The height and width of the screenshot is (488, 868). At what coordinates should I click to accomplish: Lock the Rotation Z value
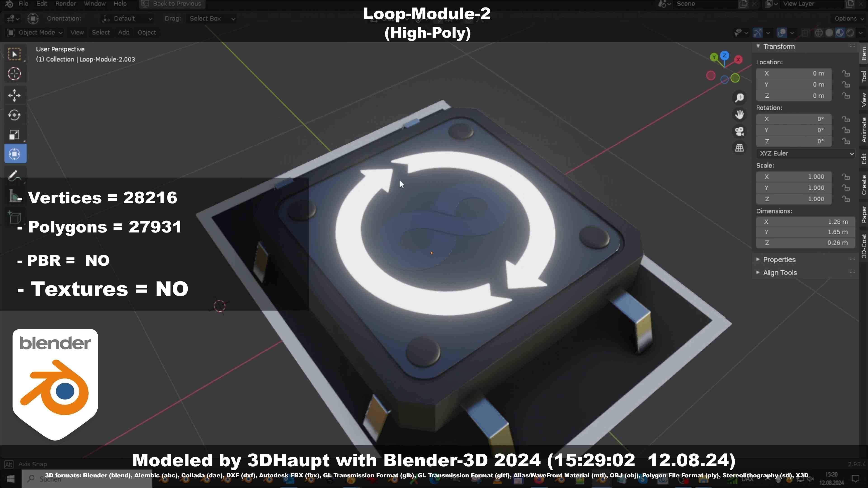[846, 141]
